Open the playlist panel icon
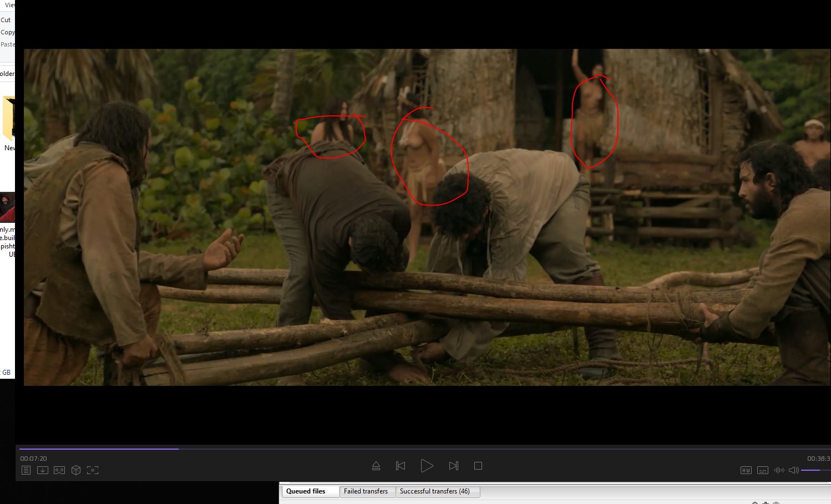 26,470
